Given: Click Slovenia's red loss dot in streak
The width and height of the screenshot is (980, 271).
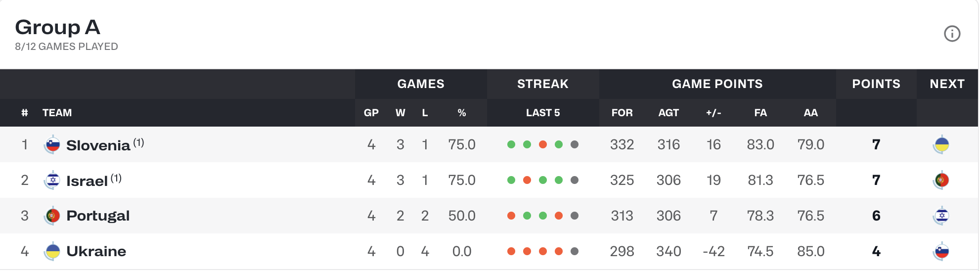Looking at the screenshot, I should tap(543, 145).
